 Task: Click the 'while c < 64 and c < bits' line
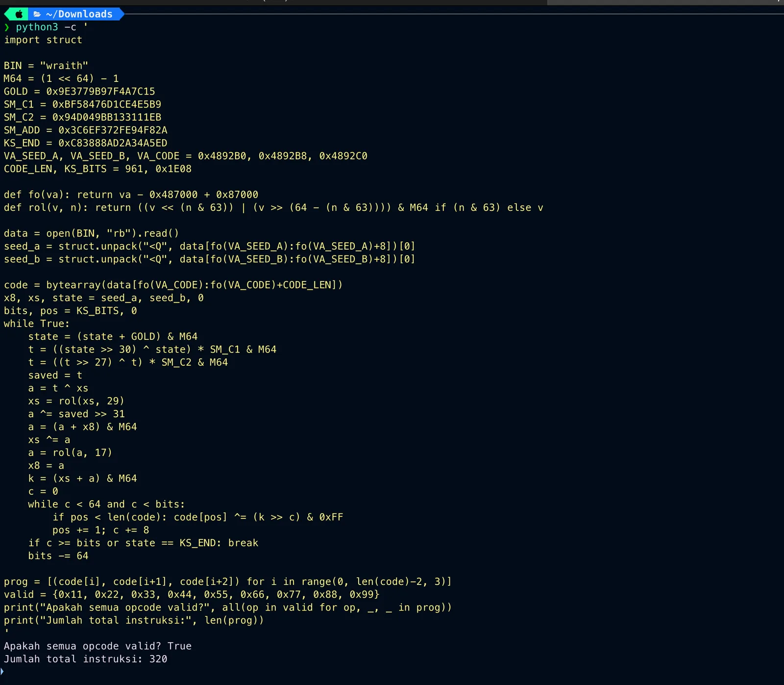(106, 505)
